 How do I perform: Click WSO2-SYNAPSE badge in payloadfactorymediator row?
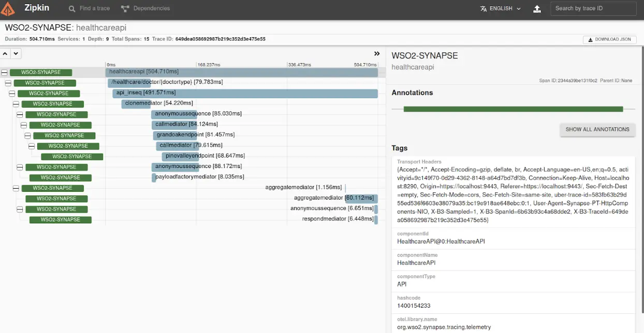(61, 178)
